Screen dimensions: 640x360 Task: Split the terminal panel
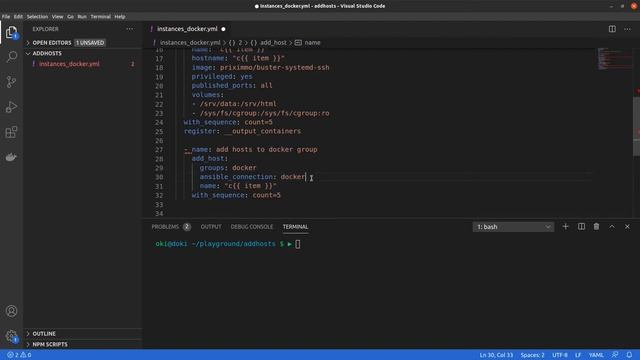[x=581, y=227]
